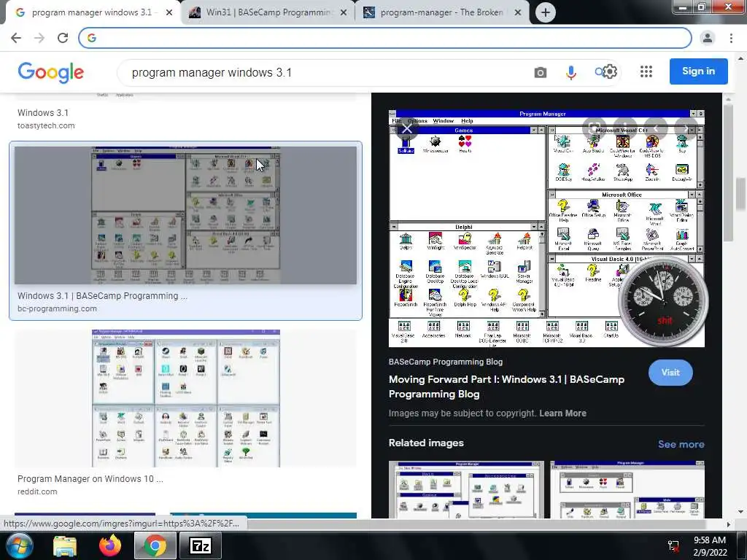Screen dimensions: 747x560
Task: Close the 'Win31 | BASeCamp Programming' tab
Action: pos(344,13)
